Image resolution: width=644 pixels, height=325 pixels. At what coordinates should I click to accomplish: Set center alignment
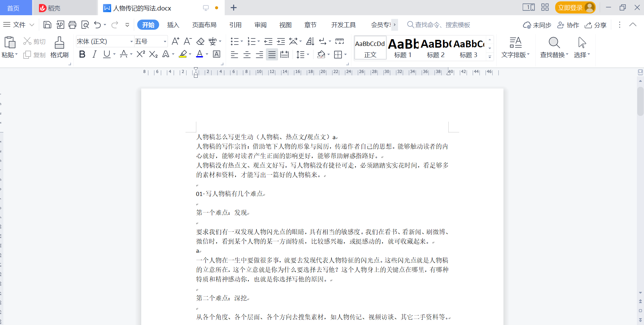[247, 54]
